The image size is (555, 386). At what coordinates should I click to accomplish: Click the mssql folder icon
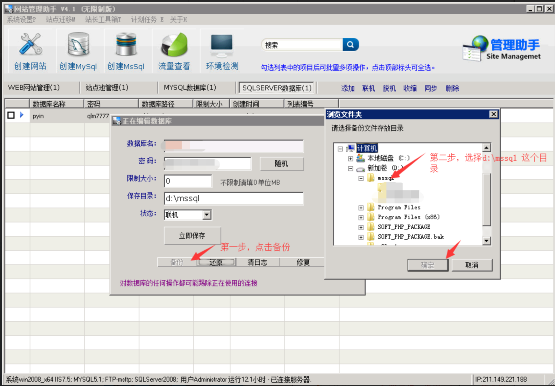371,178
